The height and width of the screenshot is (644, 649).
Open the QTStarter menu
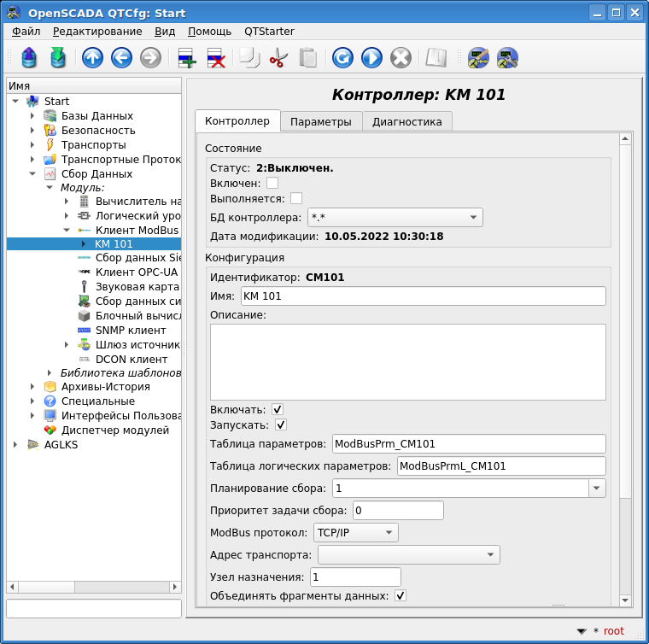(269, 32)
